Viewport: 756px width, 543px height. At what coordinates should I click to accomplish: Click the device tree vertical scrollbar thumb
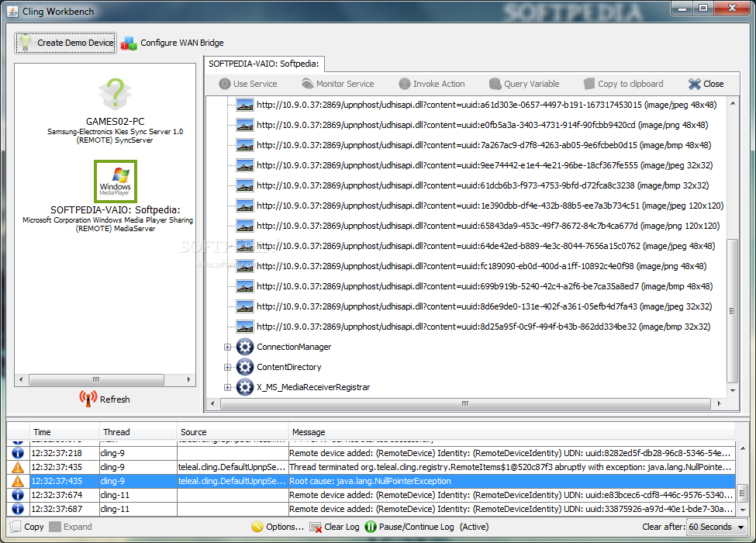(x=733, y=310)
